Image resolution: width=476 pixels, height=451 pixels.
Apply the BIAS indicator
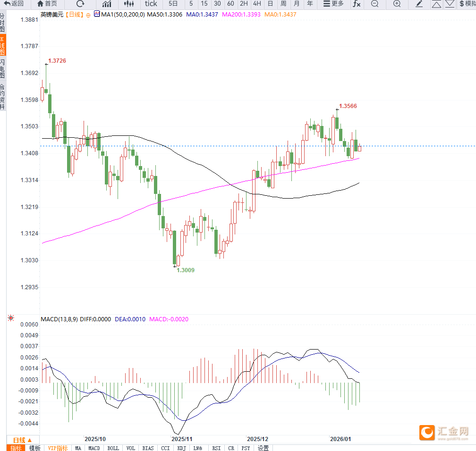click(148, 448)
